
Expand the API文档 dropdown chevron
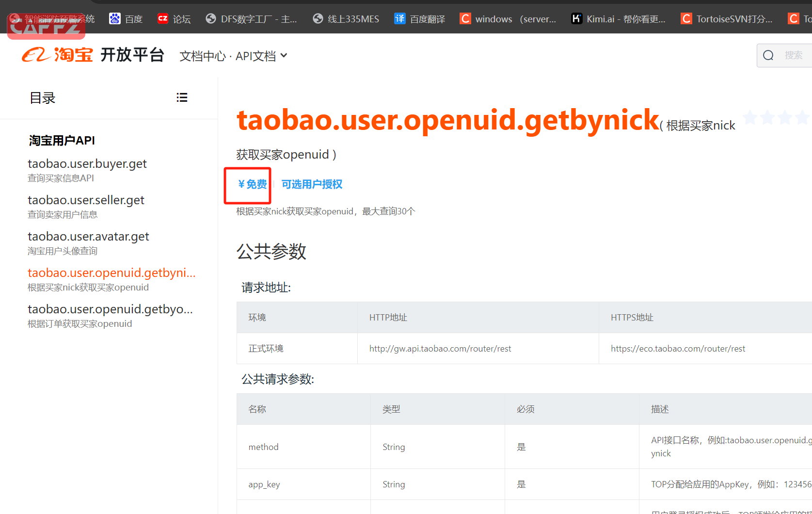coord(284,56)
